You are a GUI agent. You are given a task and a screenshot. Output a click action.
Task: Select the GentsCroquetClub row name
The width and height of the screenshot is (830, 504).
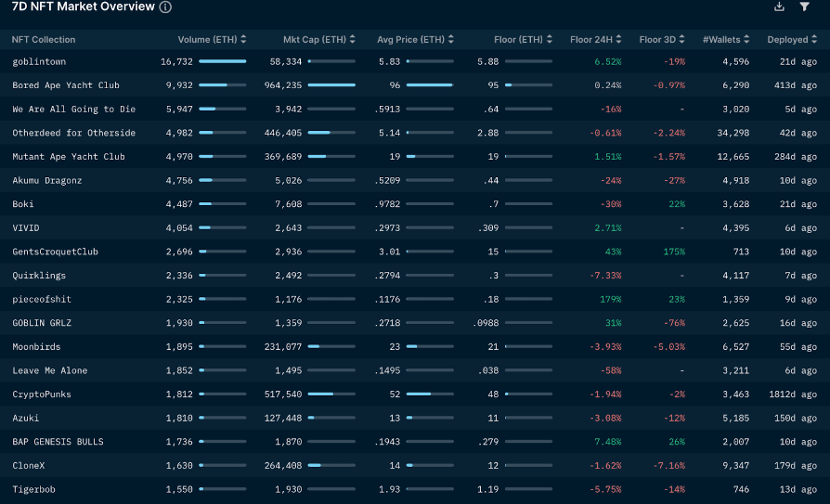click(55, 252)
